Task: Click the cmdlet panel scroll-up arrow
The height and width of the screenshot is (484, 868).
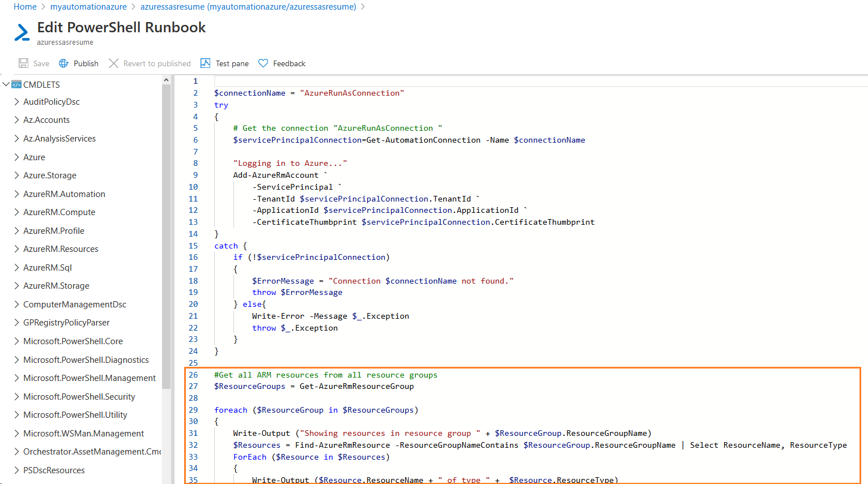Action: tap(166, 80)
